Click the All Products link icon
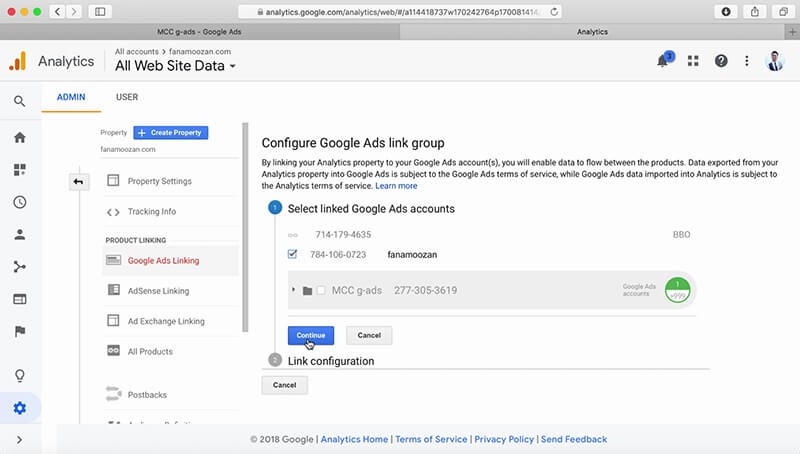This screenshot has height=454, width=800. click(x=113, y=350)
